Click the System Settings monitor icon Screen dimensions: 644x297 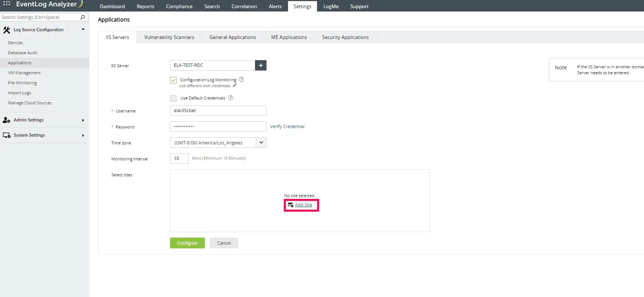tap(7, 135)
